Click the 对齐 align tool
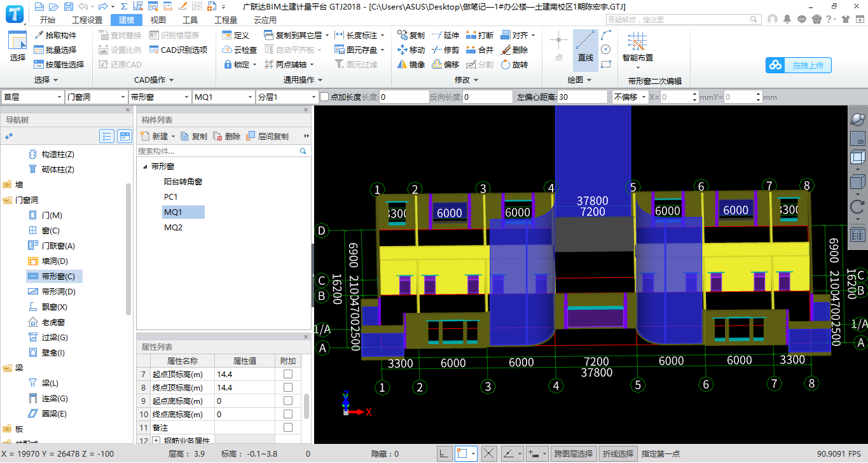This screenshot has height=463, width=868. pyautogui.click(x=518, y=35)
